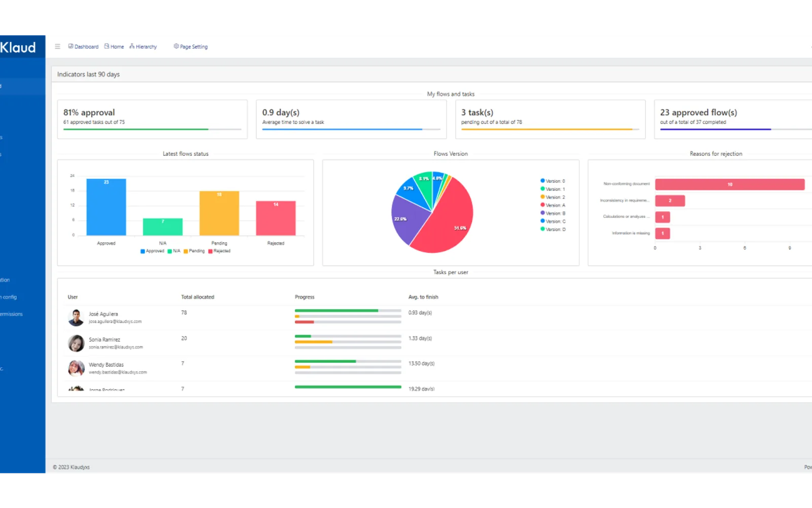This screenshot has width=812, height=508.
Task: Click the blue Approved bar in chart
Action: pos(106,207)
